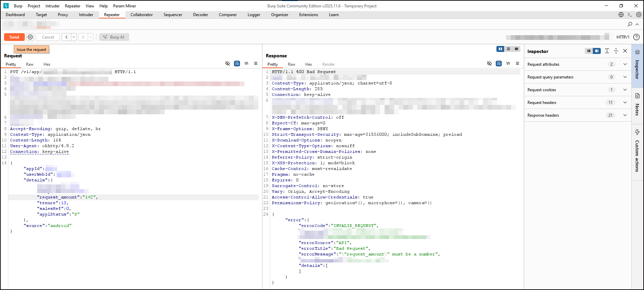Show Response in Hex view
Screen dimensions: 644x290
(309, 64)
